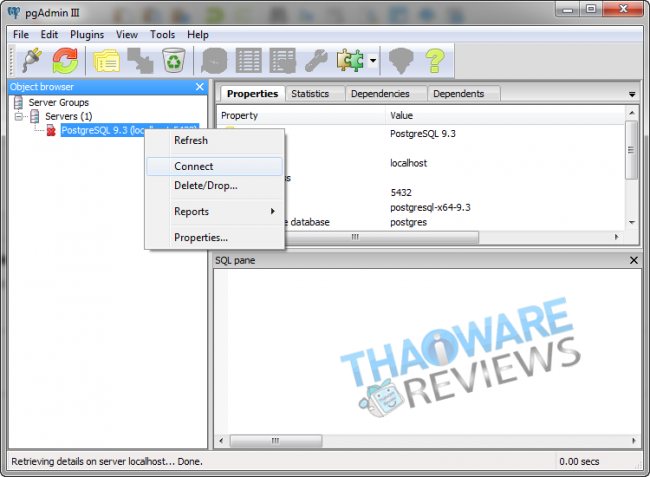Click the disconnected server red X icon

[51, 131]
